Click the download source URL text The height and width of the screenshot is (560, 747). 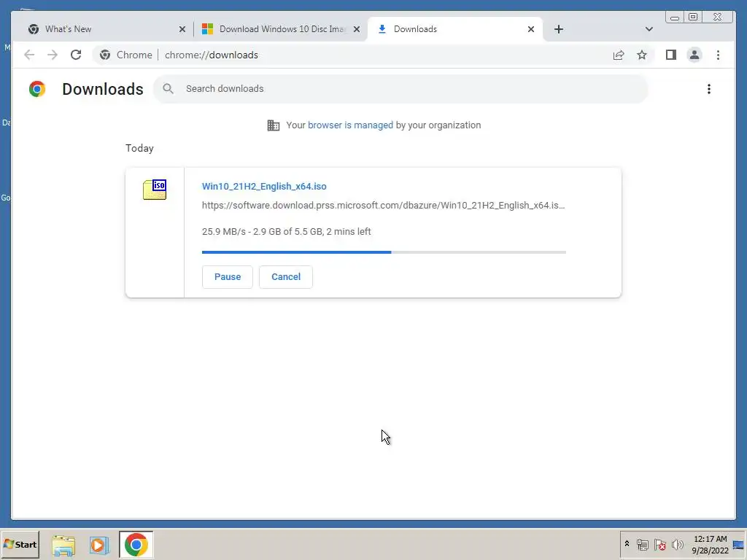click(x=383, y=205)
